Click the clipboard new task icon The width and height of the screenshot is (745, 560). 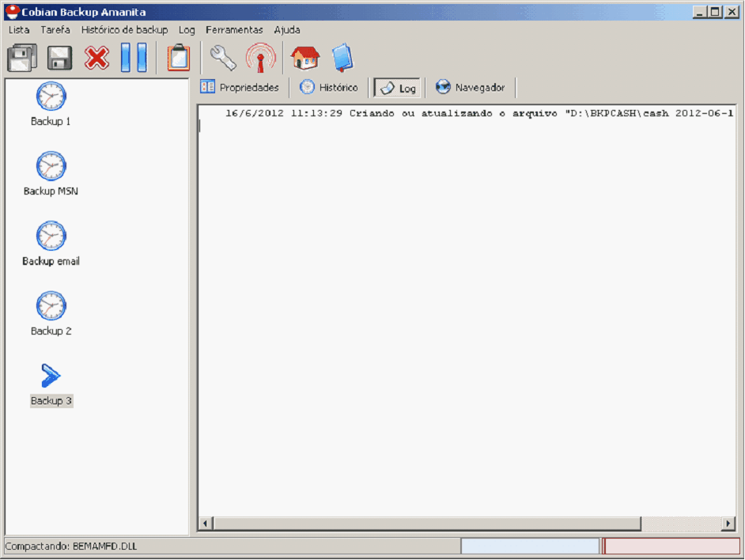point(179,58)
